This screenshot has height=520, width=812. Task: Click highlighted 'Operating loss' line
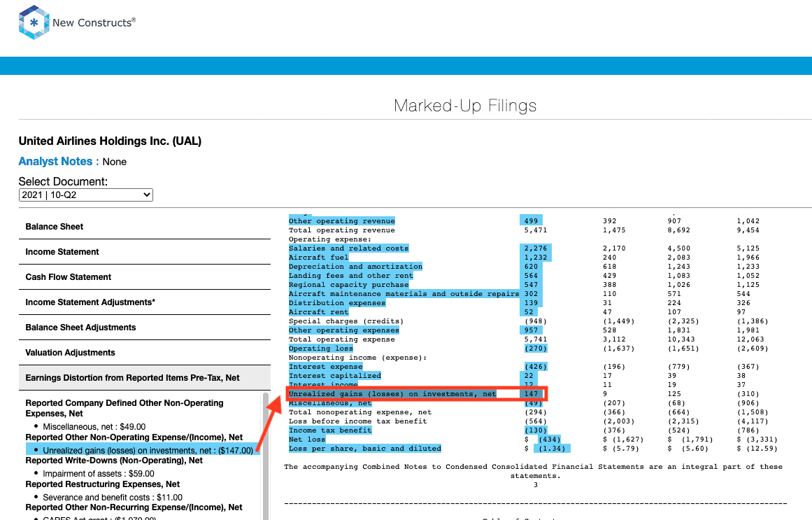pyautogui.click(x=320, y=349)
